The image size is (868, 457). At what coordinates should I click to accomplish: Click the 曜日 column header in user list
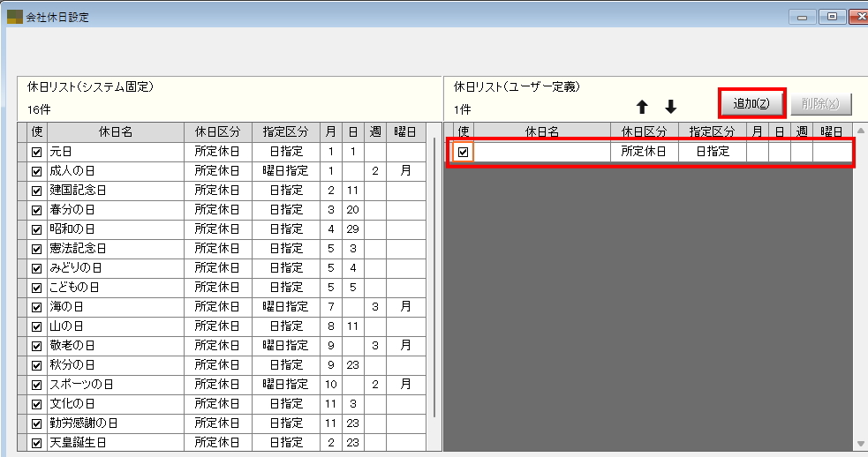point(832,131)
